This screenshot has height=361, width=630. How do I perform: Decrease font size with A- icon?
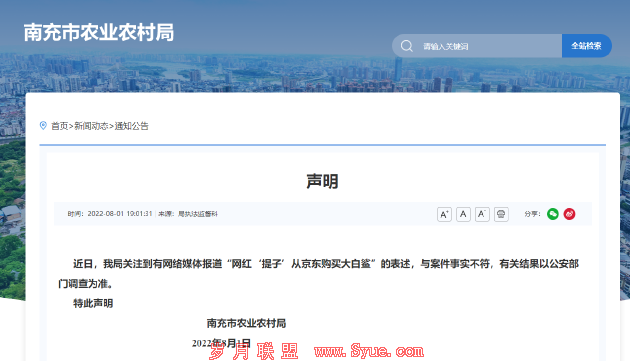pyautogui.click(x=482, y=214)
